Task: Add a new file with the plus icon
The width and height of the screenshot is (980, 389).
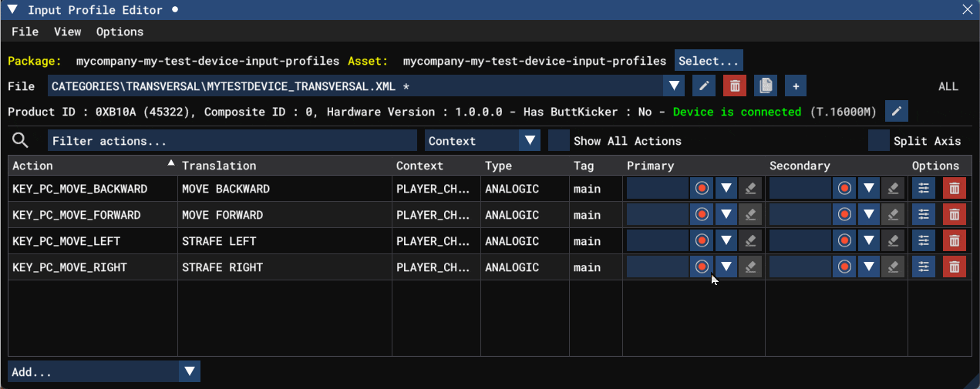Action: pos(796,86)
